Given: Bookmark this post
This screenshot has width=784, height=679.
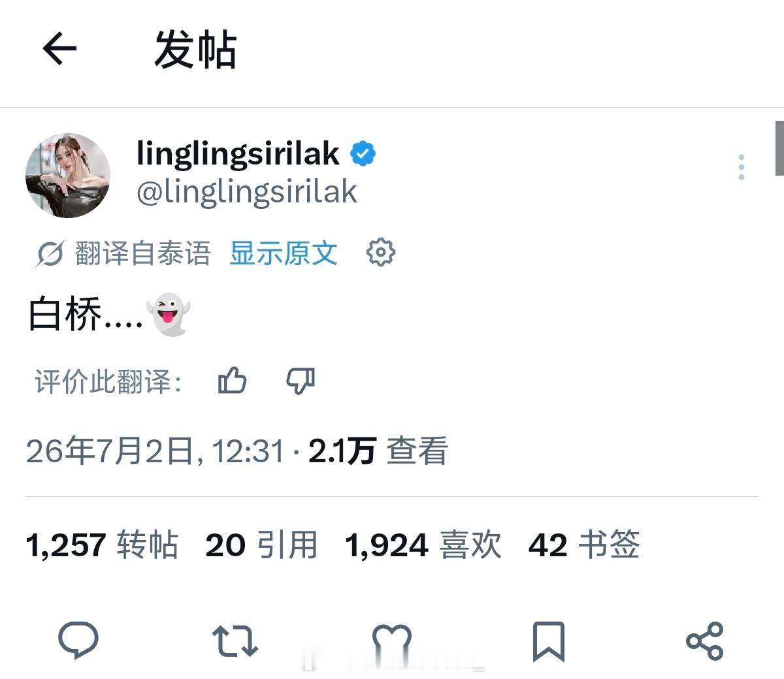Looking at the screenshot, I should click(x=549, y=641).
